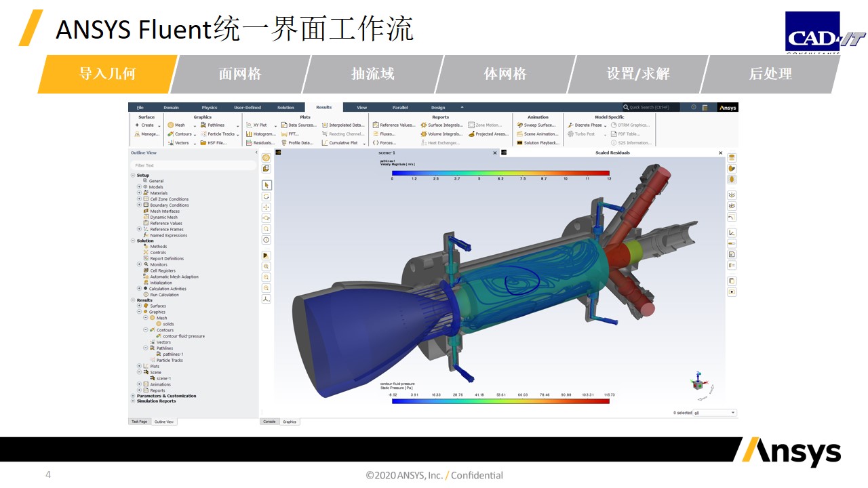This screenshot has height=488, width=868.
Task: Switch to the User-Defined ribbon tab
Action: (x=248, y=108)
